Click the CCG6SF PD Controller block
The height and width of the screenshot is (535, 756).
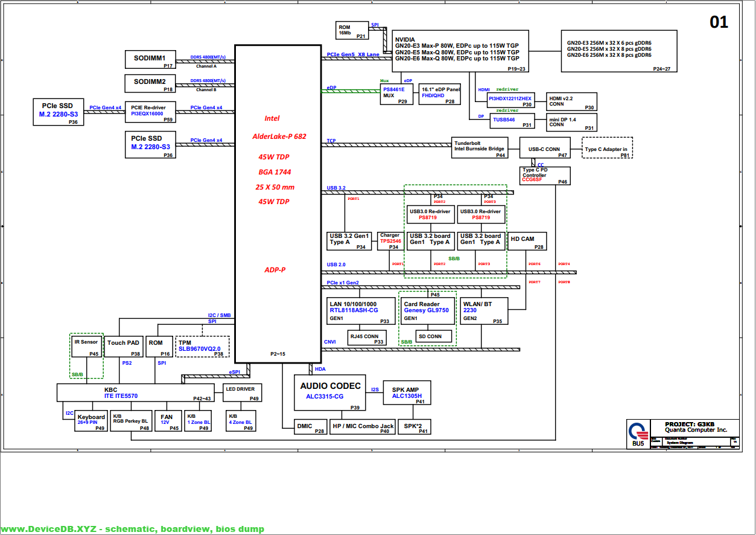click(545, 176)
